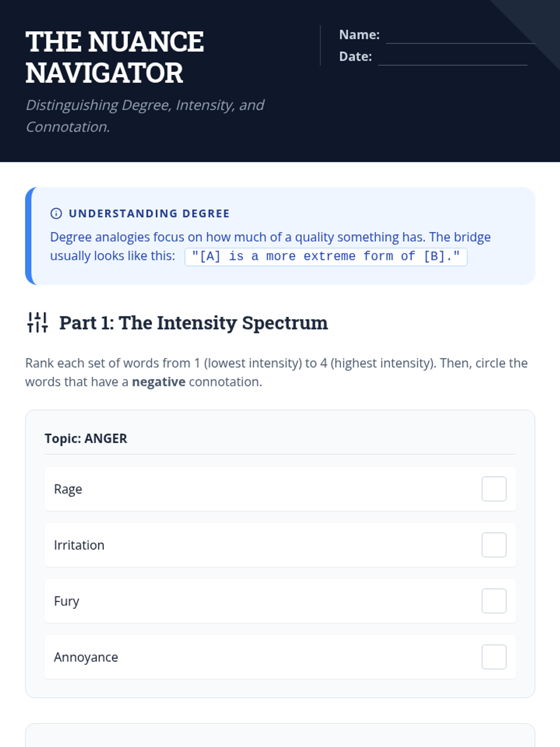
Task: Click the rank box for Fury
Action: click(494, 601)
